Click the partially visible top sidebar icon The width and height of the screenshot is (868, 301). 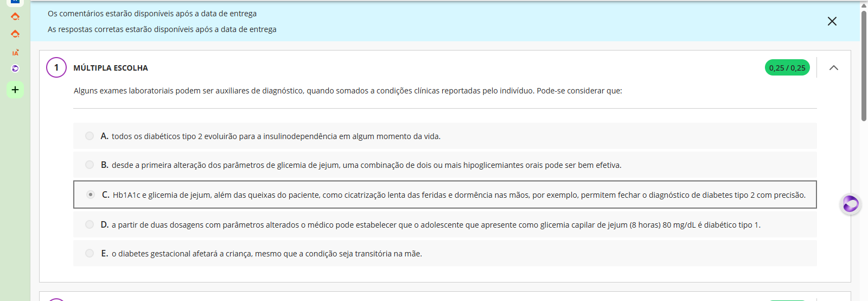pos(15,2)
